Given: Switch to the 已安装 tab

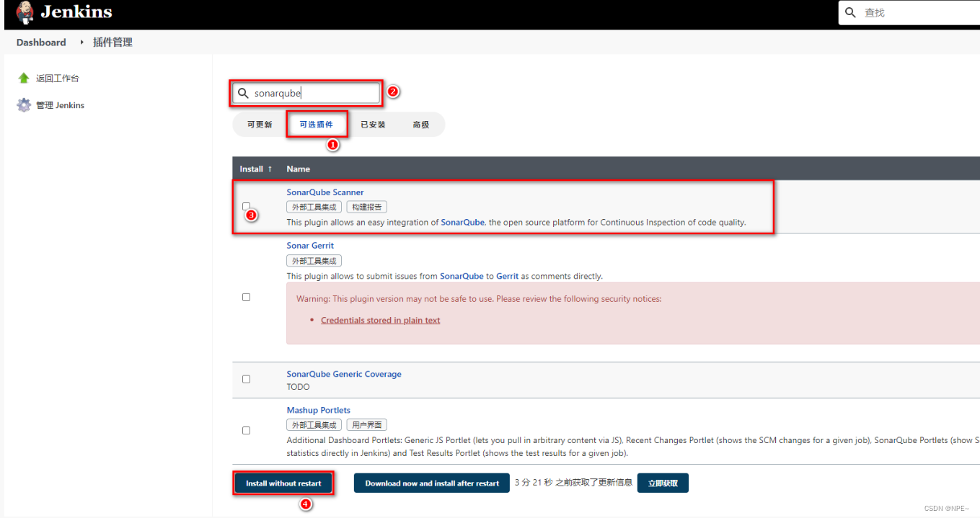Looking at the screenshot, I should pyautogui.click(x=373, y=125).
